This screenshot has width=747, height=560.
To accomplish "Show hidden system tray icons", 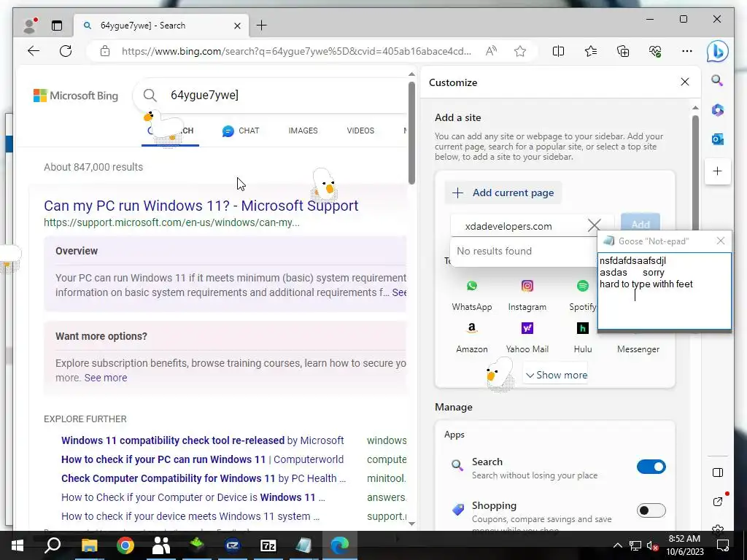I will click(617, 545).
